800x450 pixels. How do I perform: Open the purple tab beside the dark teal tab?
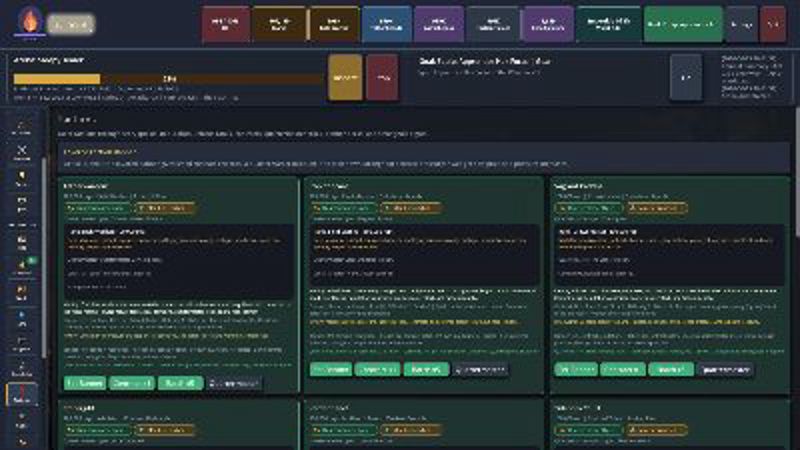(548, 24)
